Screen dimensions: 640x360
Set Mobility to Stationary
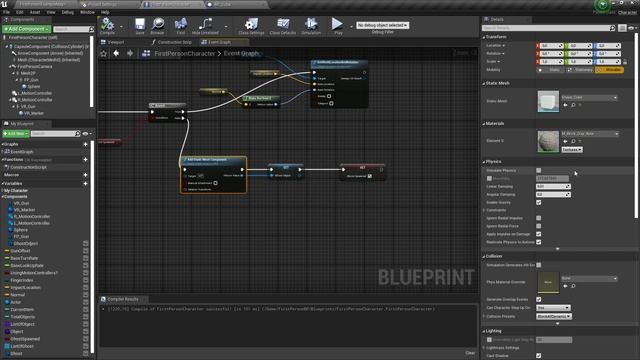click(x=580, y=70)
